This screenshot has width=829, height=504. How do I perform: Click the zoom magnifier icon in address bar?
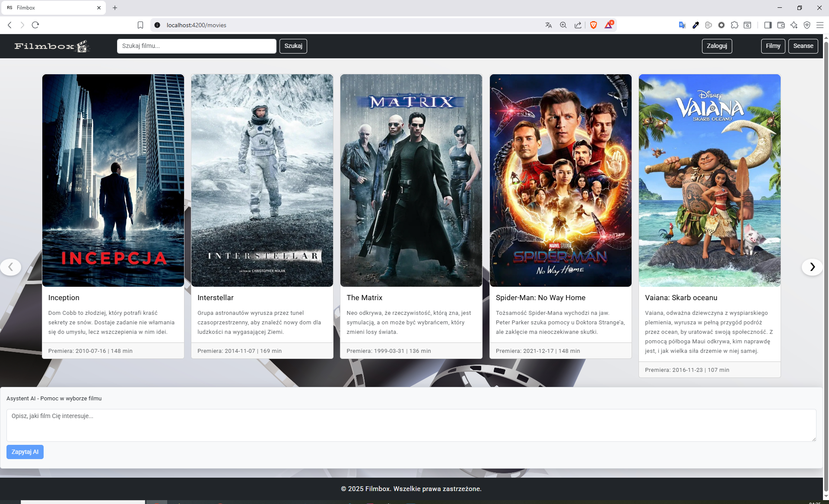563,25
